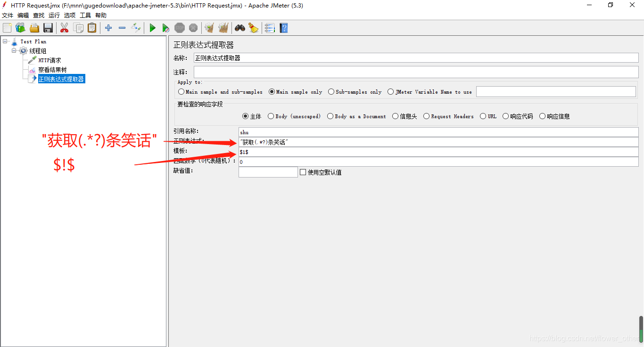Select 线程组 in tree
This screenshot has width=644, height=347.
point(38,51)
